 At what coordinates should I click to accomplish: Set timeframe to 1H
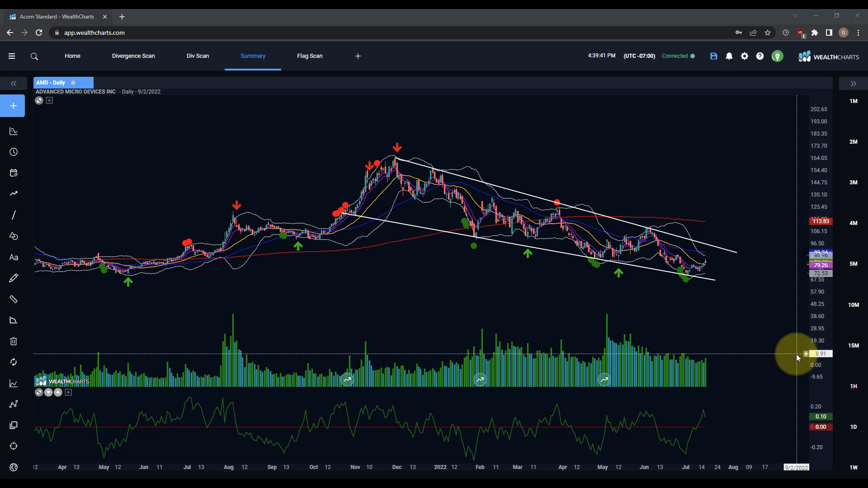pos(853,386)
